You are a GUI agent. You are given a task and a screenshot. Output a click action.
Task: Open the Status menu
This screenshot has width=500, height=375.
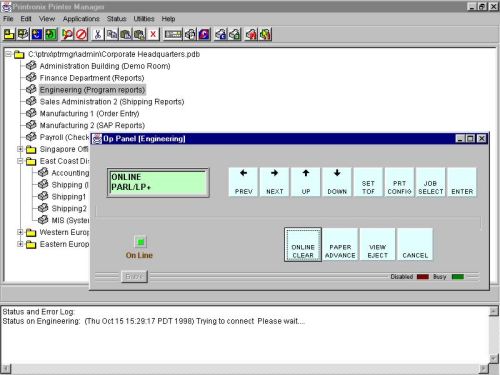coord(116,19)
